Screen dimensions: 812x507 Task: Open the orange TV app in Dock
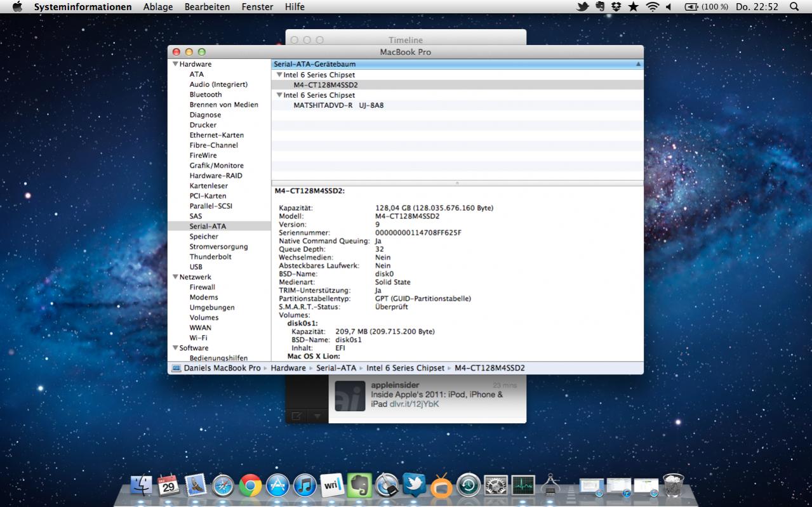(441, 486)
